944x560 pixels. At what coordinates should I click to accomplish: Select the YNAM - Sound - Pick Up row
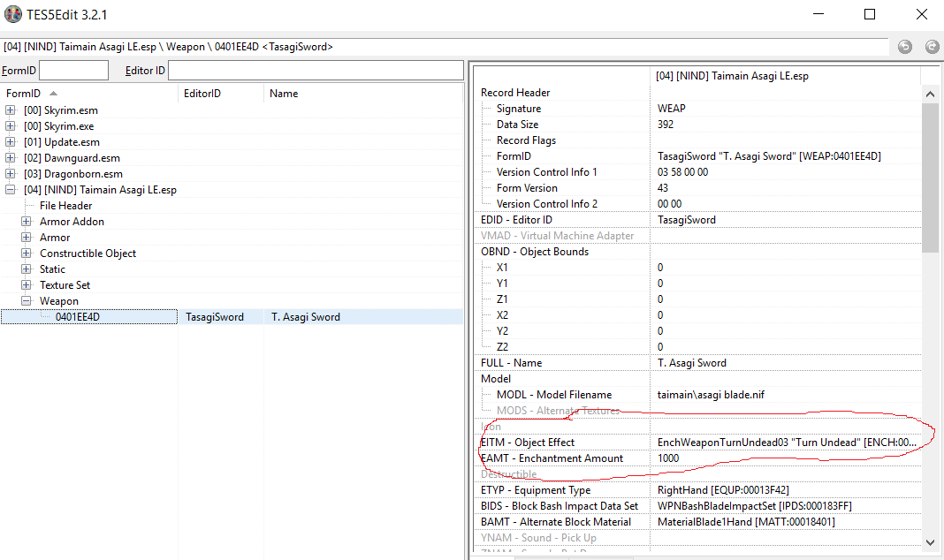697,538
